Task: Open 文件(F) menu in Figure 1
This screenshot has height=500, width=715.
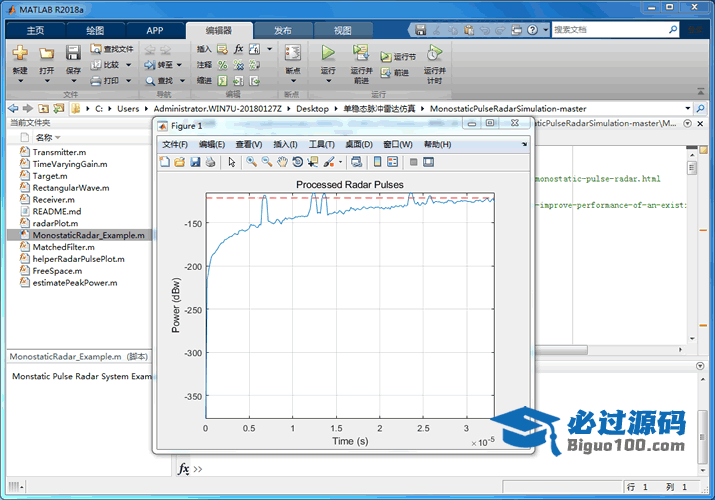Action: coord(175,144)
